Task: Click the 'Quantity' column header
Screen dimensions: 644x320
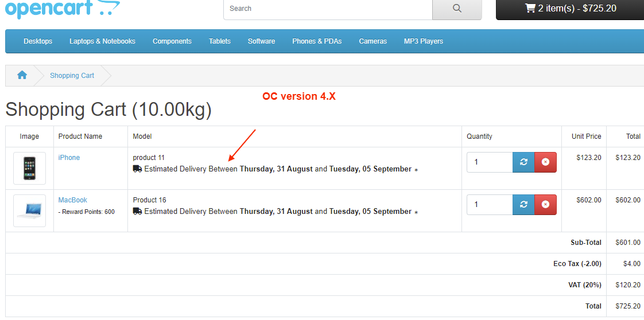Action: [479, 136]
